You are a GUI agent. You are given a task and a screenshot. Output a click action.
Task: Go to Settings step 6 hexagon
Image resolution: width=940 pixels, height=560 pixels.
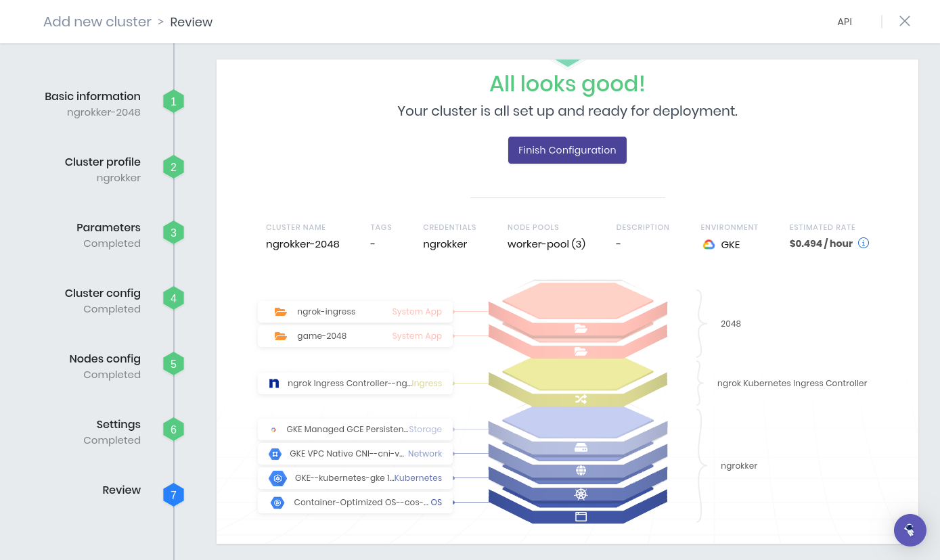[173, 429]
